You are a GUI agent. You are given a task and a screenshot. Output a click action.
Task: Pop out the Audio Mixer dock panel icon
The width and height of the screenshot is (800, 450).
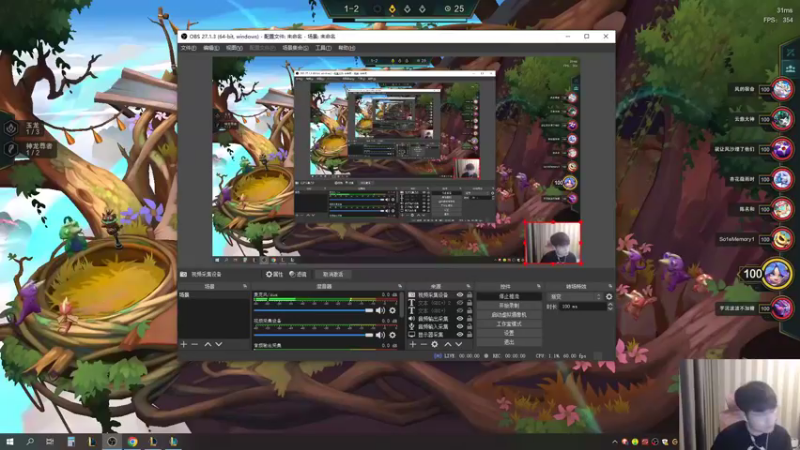coord(399,286)
